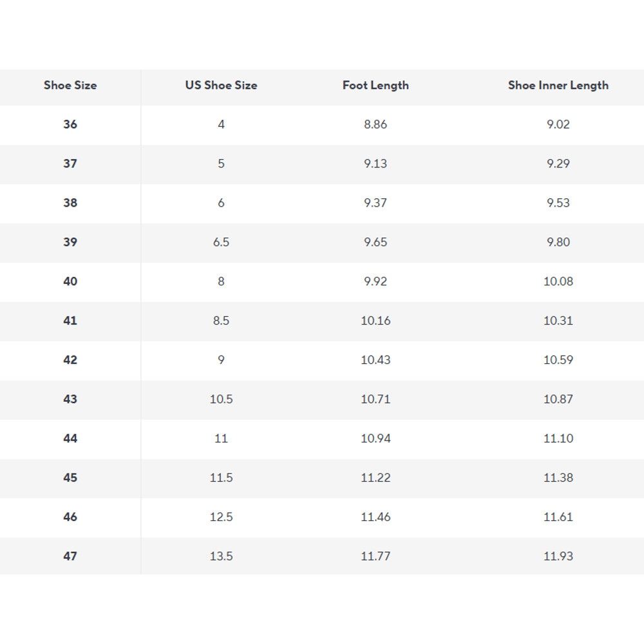Image resolution: width=644 pixels, height=644 pixels.
Task: Click the Shoe Size column header
Action: coord(70,85)
